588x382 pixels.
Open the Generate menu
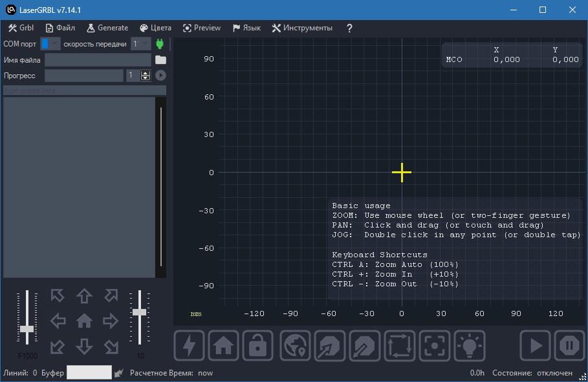(x=107, y=28)
